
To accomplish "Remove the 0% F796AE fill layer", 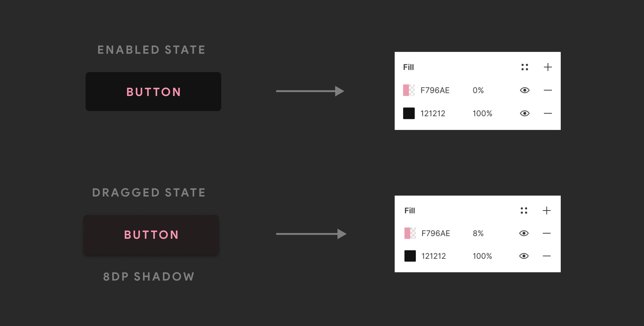I will pyautogui.click(x=547, y=90).
